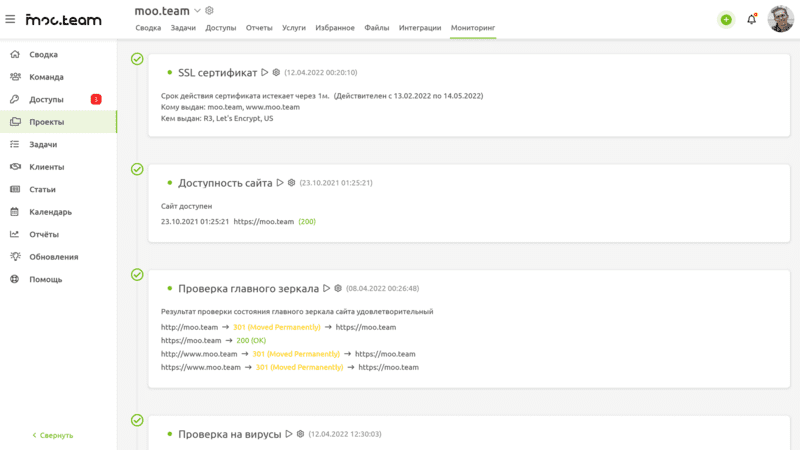Click the SSL сертификат heading
The height and width of the screenshot is (450, 800).
(217, 73)
